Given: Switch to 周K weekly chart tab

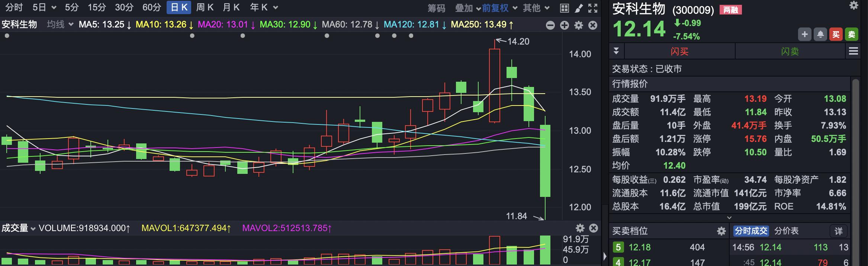Looking at the screenshot, I should 205,7.
